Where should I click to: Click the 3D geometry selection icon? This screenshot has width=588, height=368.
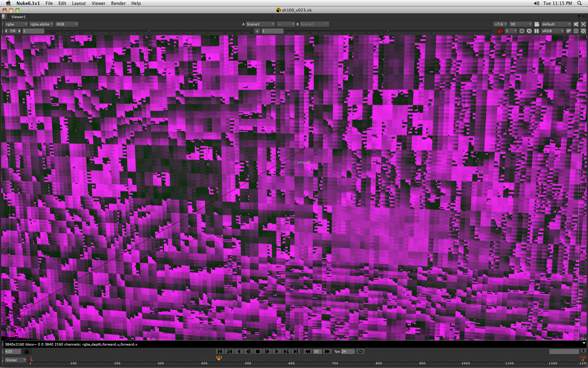click(576, 24)
